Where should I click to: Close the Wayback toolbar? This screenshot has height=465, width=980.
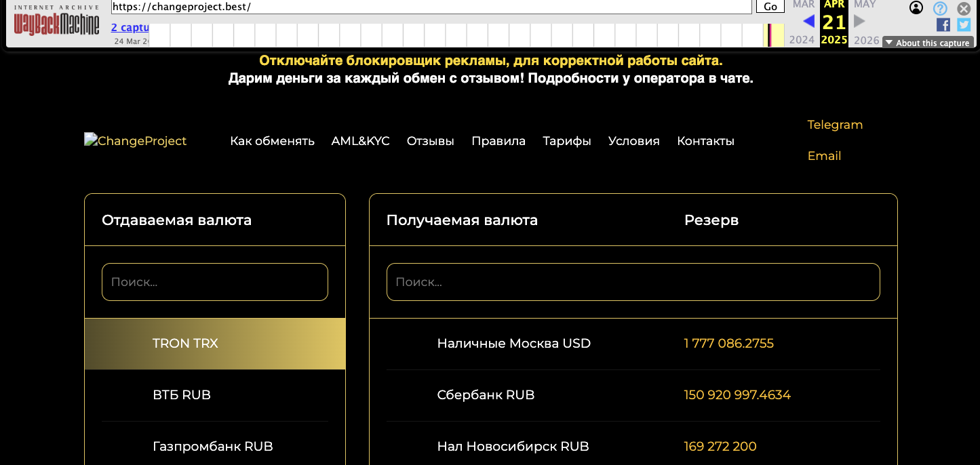coord(964,9)
